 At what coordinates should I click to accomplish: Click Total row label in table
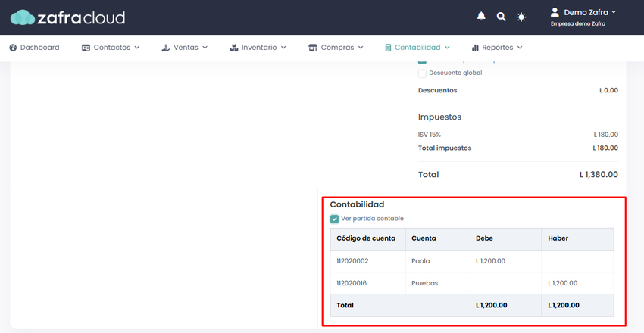(x=345, y=305)
